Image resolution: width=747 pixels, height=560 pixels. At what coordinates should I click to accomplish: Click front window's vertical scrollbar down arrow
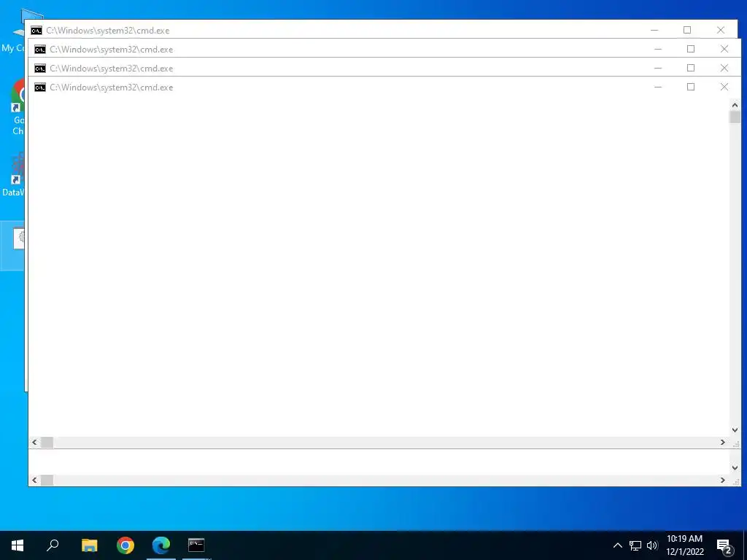click(x=735, y=430)
